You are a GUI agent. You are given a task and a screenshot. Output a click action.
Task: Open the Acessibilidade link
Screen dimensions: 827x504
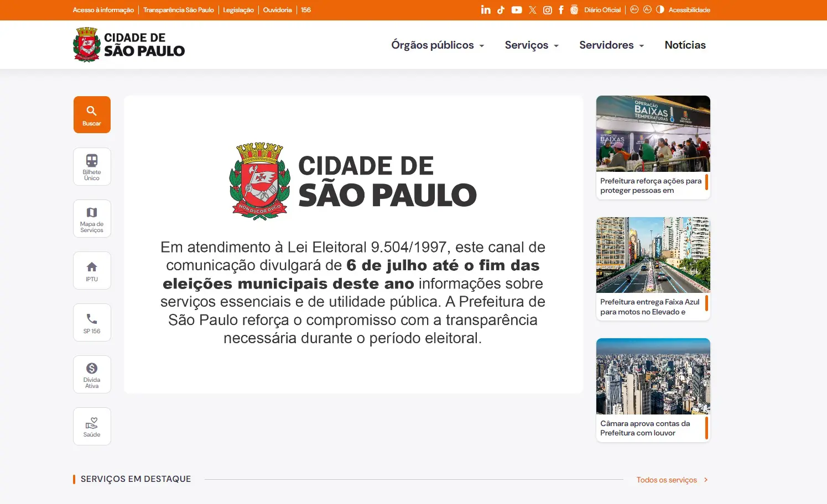[689, 10]
